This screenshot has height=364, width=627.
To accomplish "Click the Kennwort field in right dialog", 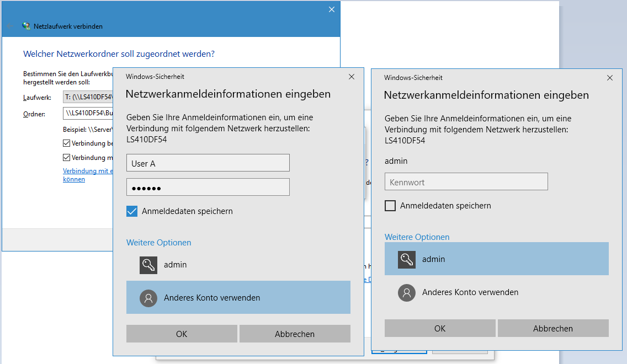I will [x=466, y=182].
